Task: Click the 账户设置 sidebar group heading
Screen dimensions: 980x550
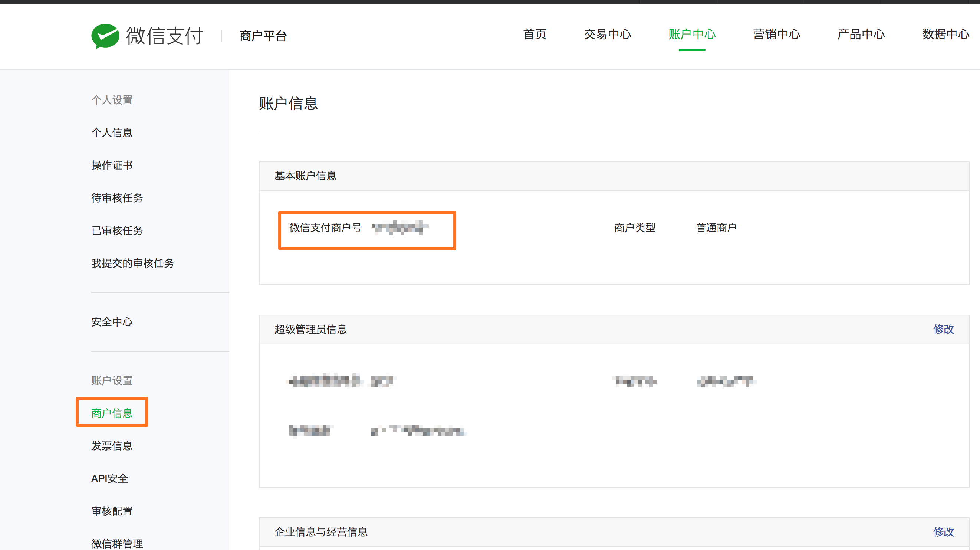Action: pos(112,381)
